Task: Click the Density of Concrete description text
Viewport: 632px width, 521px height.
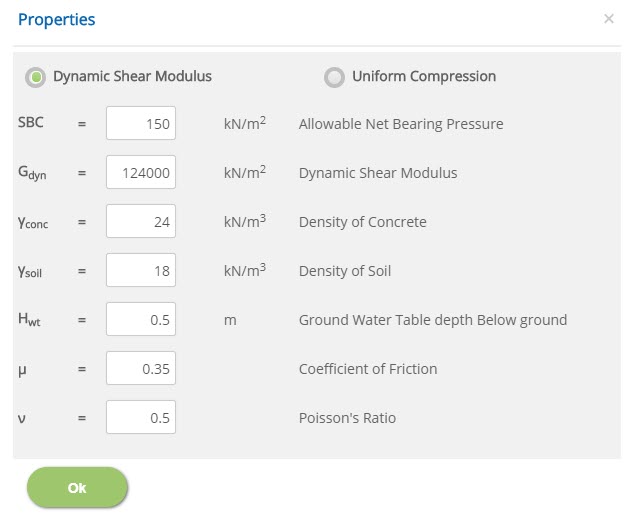Action: click(x=362, y=222)
